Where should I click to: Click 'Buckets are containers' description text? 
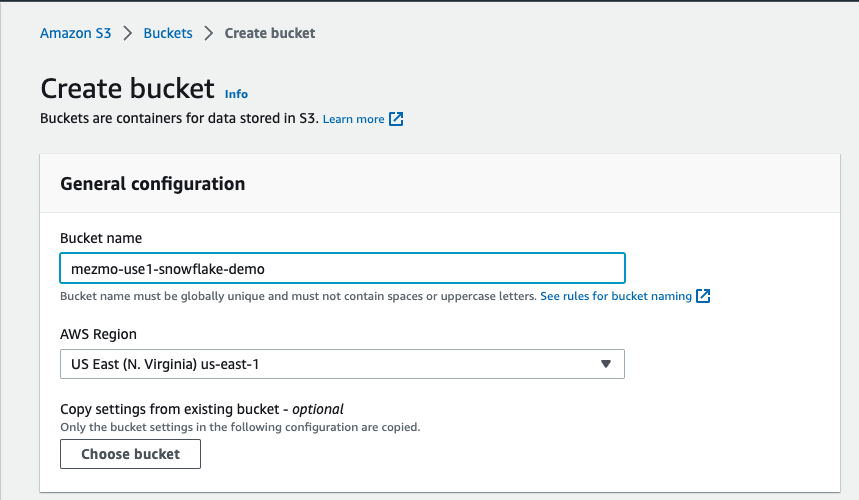(x=179, y=118)
